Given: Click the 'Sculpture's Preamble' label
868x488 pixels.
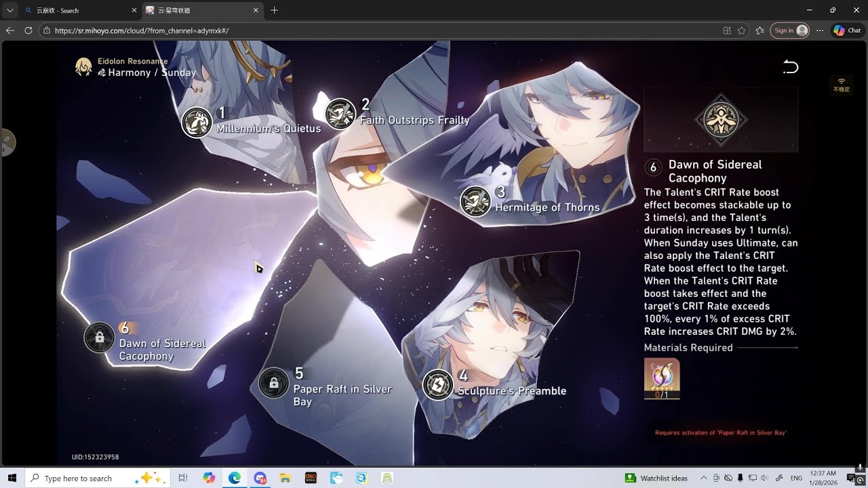Looking at the screenshot, I should 512,391.
